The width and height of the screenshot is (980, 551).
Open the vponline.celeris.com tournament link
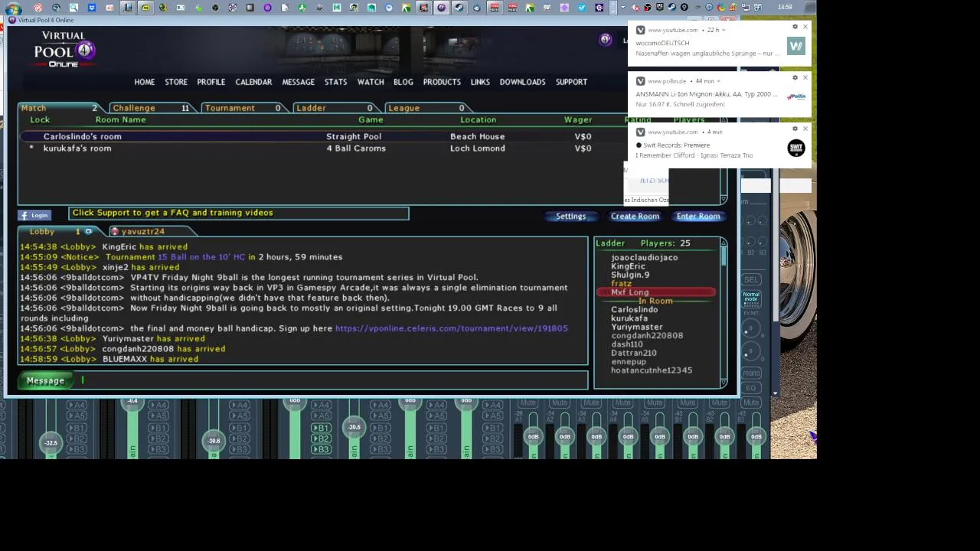[x=452, y=328]
